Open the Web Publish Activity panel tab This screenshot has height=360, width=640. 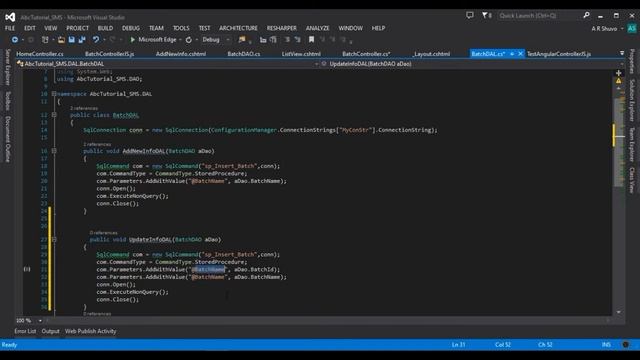(91, 331)
